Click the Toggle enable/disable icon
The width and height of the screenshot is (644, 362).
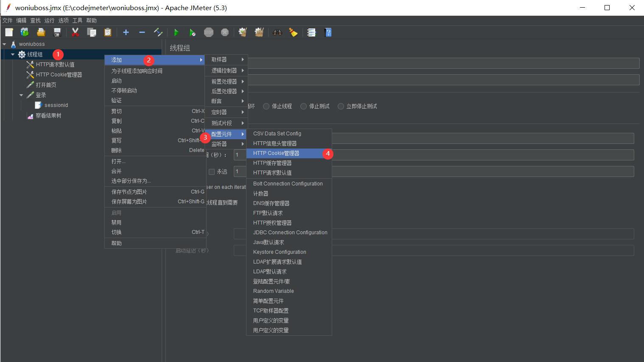point(158,32)
